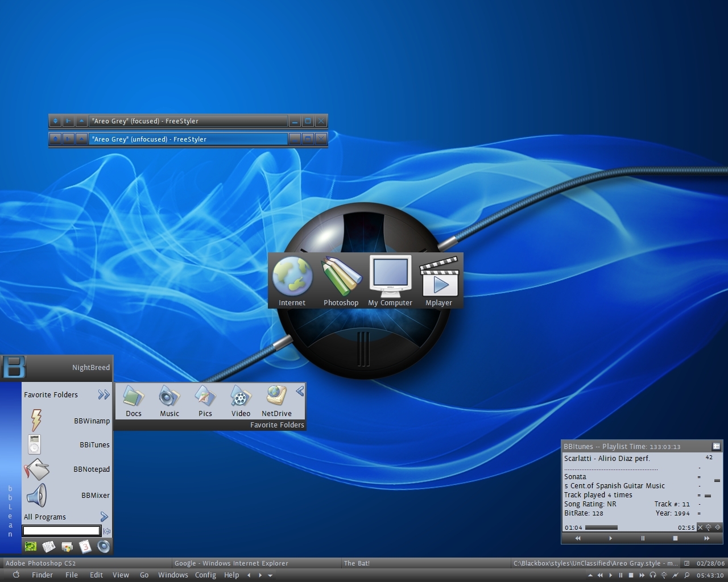Click the lightbulb icon in the bottom tray
This screenshot has width=728, height=582.
click(664, 575)
